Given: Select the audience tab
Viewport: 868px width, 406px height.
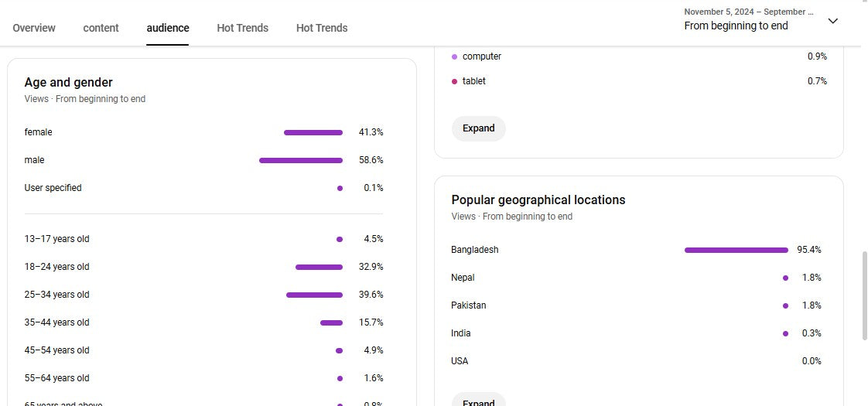Looking at the screenshot, I should (x=168, y=28).
